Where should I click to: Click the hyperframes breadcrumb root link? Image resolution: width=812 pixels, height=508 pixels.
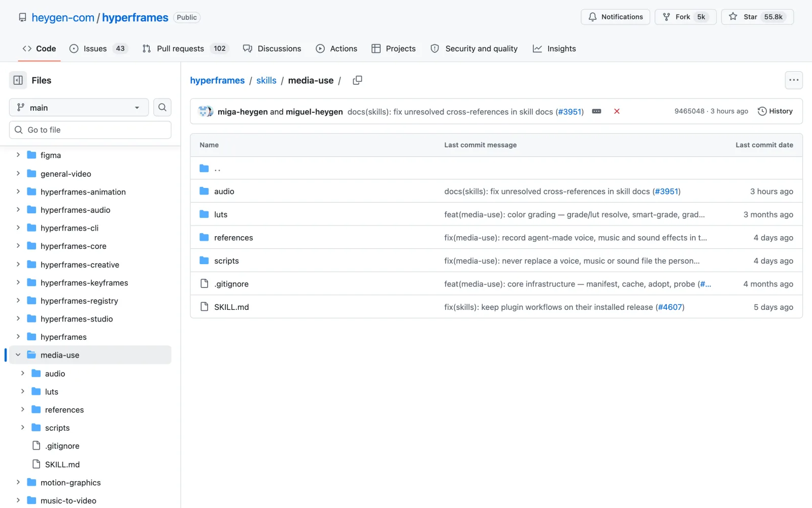tap(217, 80)
